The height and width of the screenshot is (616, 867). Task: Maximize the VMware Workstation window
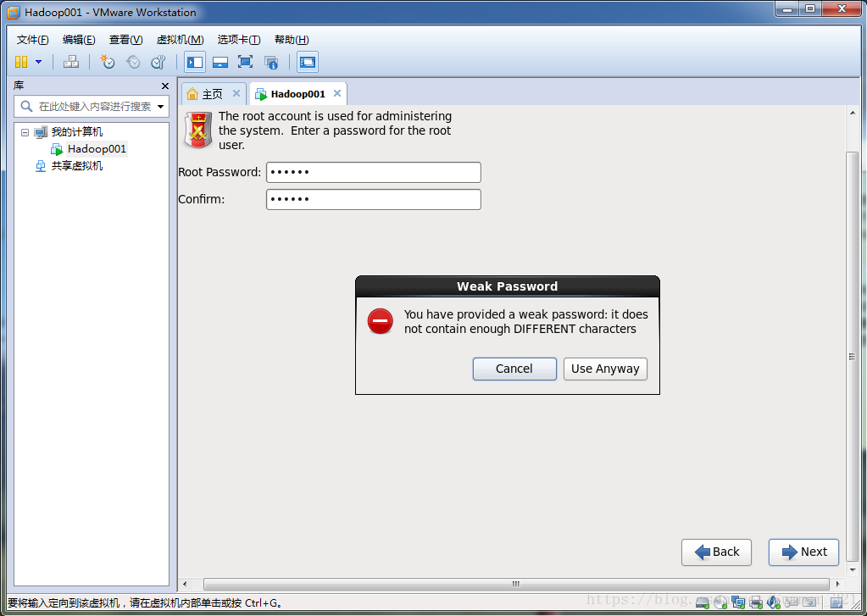[x=810, y=9]
